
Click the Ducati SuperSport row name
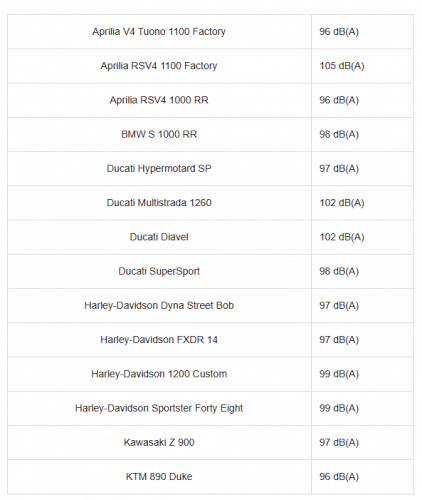coord(159,271)
